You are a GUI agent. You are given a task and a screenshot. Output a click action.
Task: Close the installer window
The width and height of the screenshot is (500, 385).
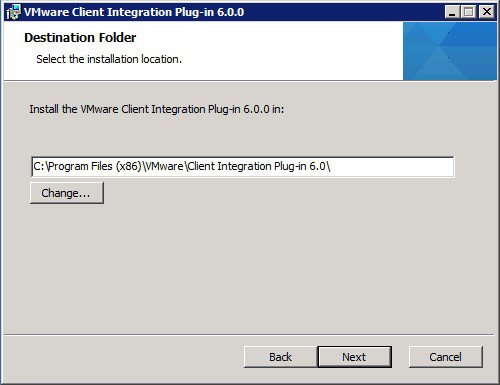tap(487, 12)
